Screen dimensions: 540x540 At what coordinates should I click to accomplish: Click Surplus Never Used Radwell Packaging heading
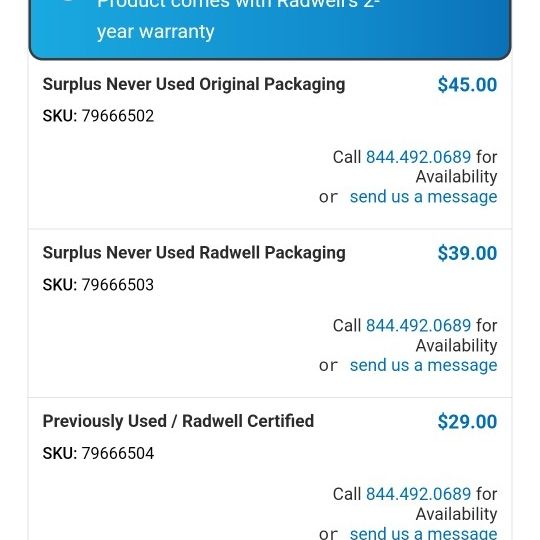(x=194, y=253)
